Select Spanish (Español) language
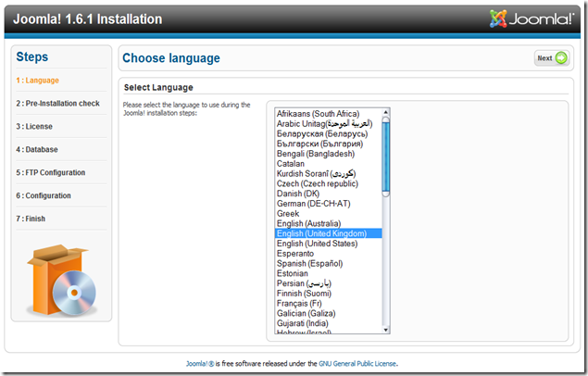 click(329, 264)
